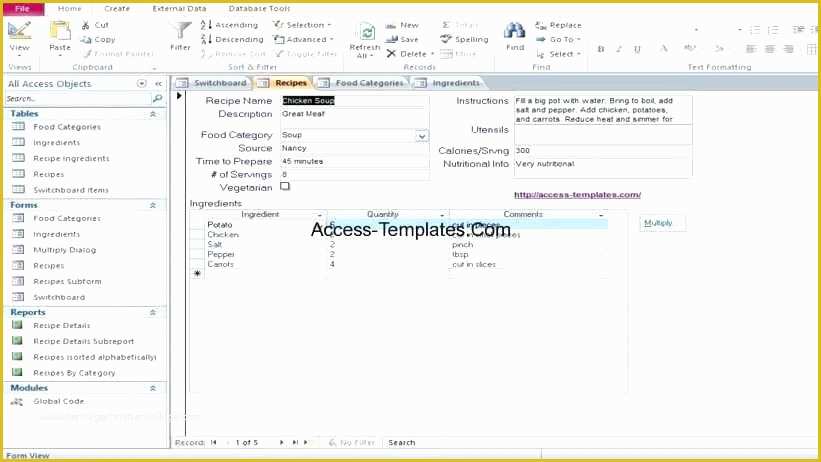The image size is (821, 462).
Task: Open the Select dropdown in Find group
Action: coord(558,53)
